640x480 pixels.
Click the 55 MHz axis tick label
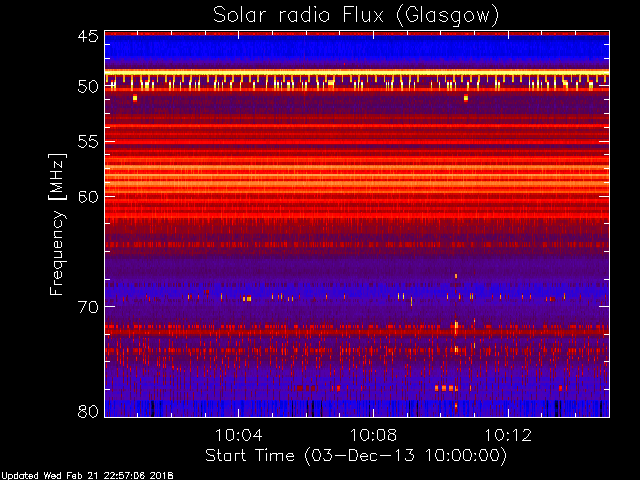(x=87, y=143)
